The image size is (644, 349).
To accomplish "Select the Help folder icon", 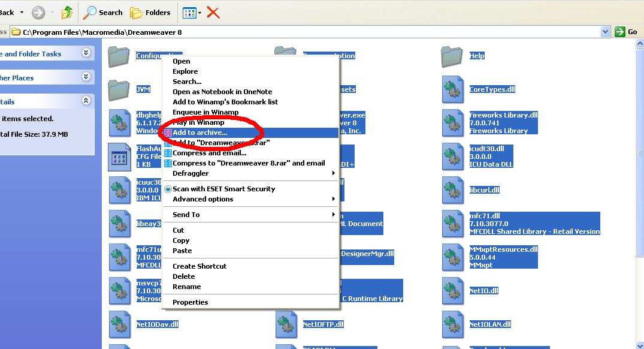I will click(452, 56).
